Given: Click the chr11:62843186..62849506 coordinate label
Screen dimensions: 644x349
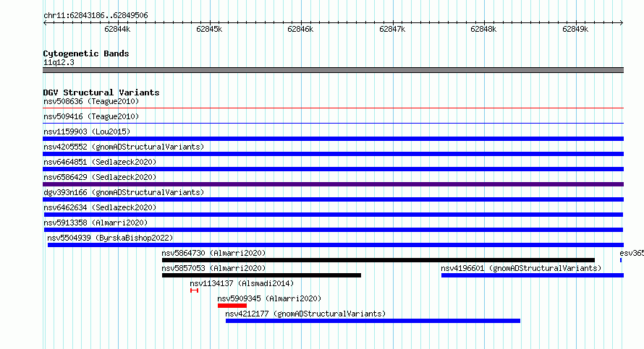Looking at the screenshot, I should pyautogui.click(x=96, y=15).
